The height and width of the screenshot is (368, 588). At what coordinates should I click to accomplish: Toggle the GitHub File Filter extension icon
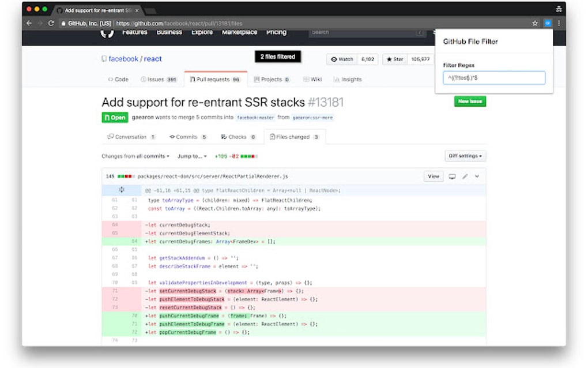pyautogui.click(x=547, y=23)
